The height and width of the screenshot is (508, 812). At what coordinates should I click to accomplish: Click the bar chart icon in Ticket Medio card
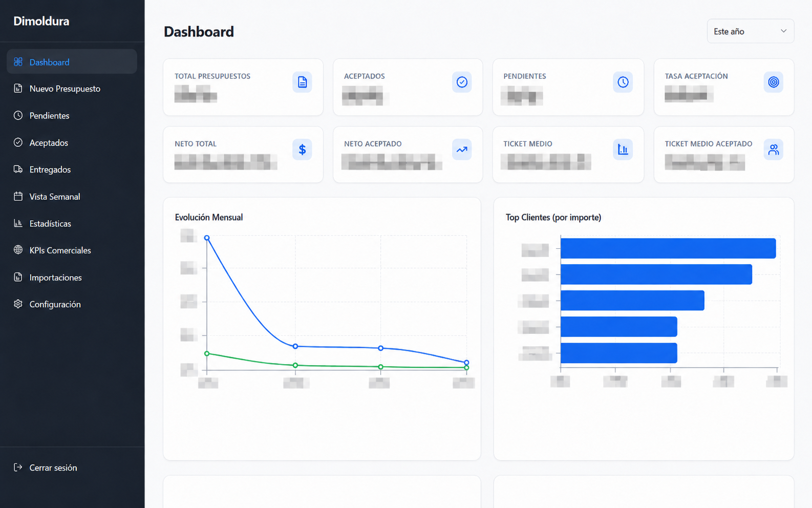(623, 150)
